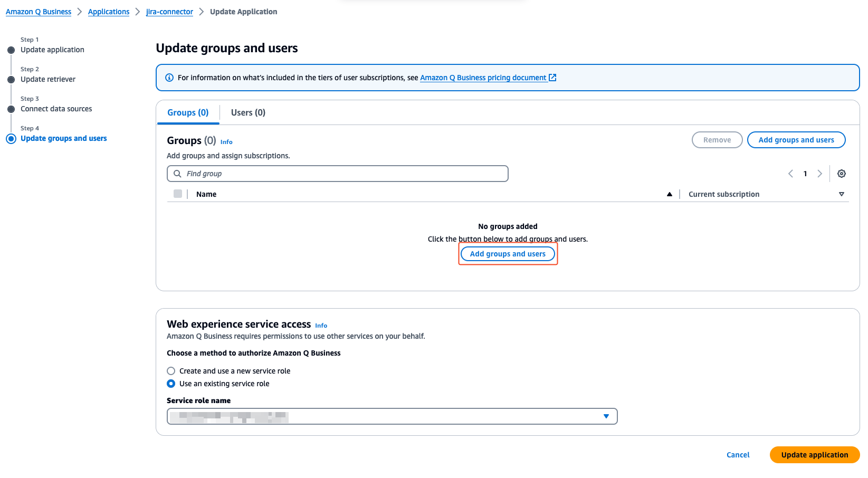Open the Applications breadcrumb link
This screenshot has width=868, height=478.
coord(108,11)
